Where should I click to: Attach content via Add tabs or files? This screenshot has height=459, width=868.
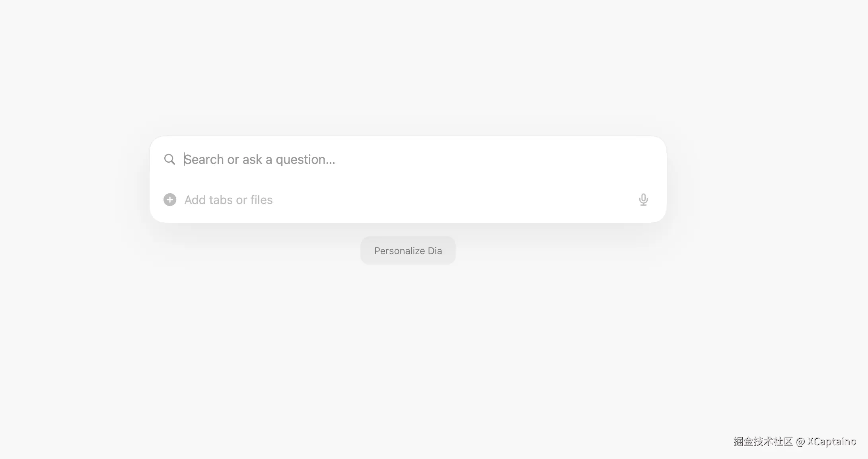coord(228,200)
